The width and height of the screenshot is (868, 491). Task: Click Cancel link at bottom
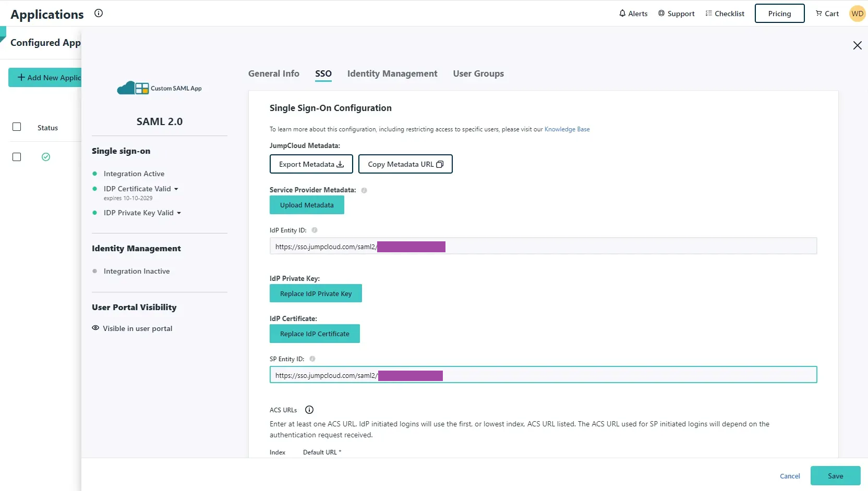click(x=790, y=476)
